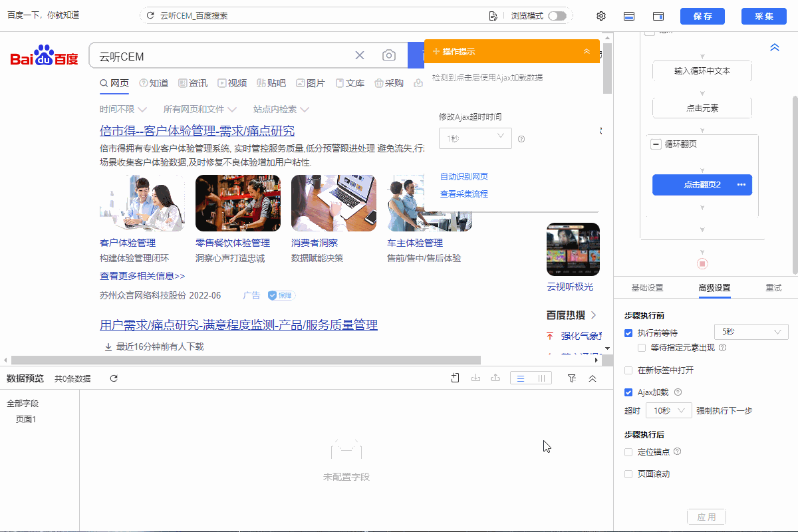The height and width of the screenshot is (532, 798).
Task: Open the 5秒 wait time dropdown
Action: (x=751, y=331)
